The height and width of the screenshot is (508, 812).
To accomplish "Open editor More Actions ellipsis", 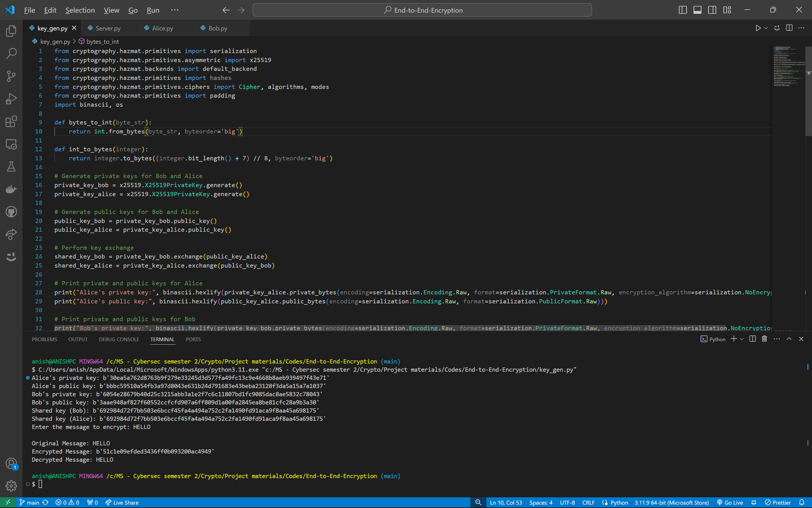I will [801, 28].
